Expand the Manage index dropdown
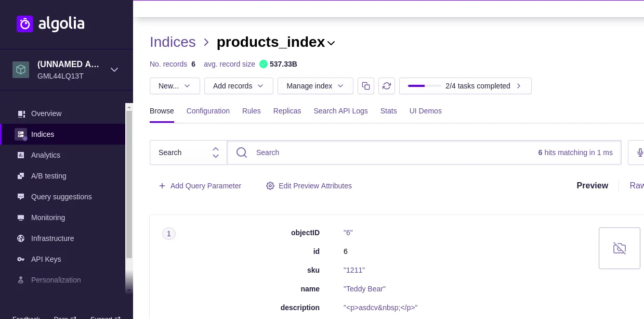644x319 pixels. [315, 86]
